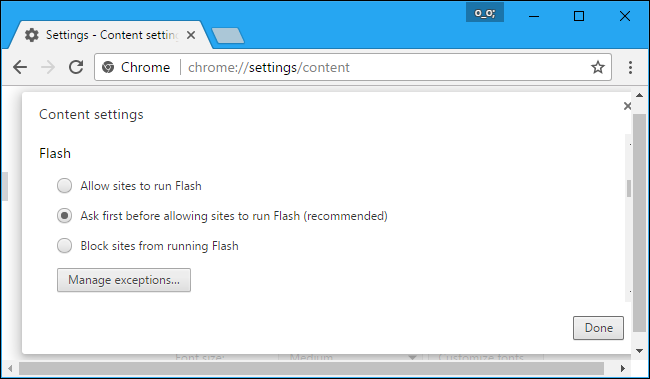Open Manage exceptions for Flash
Screen dimensions: 650x379
124,280
